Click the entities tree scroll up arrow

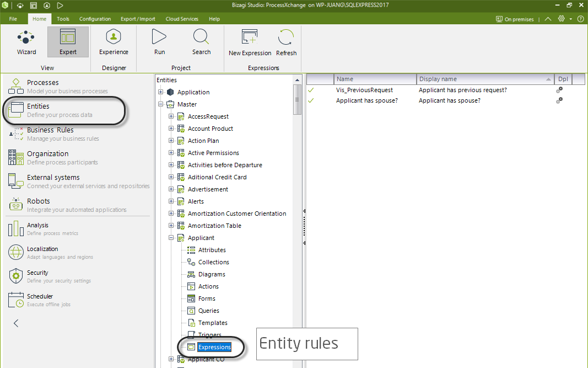(x=297, y=79)
